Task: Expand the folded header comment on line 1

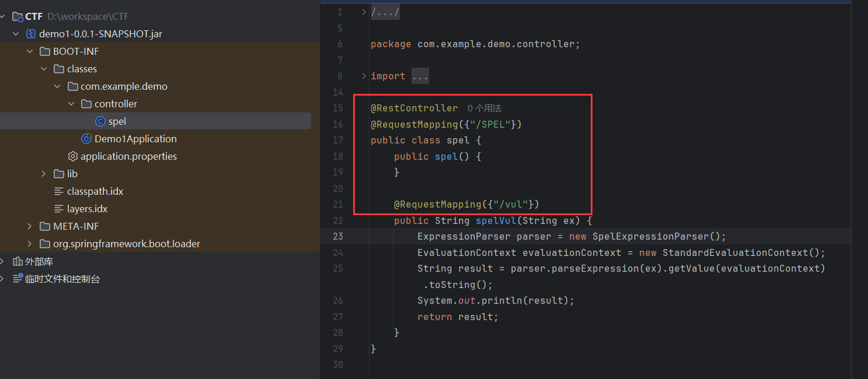Action: tap(364, 12)
